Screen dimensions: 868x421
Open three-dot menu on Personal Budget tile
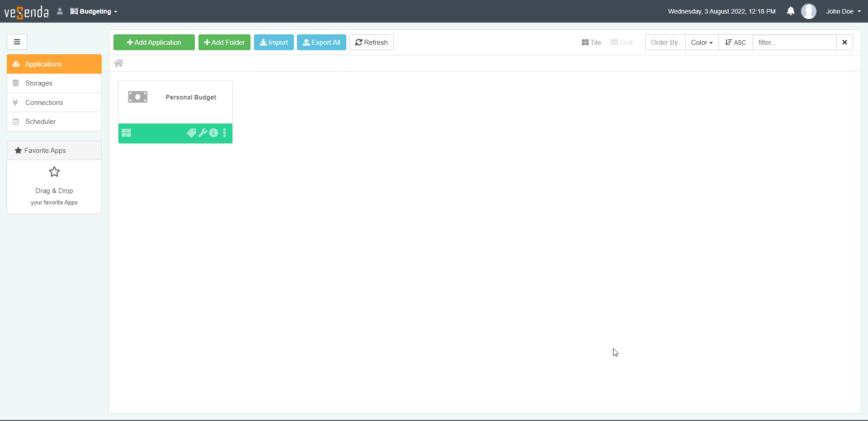point(225,133)
